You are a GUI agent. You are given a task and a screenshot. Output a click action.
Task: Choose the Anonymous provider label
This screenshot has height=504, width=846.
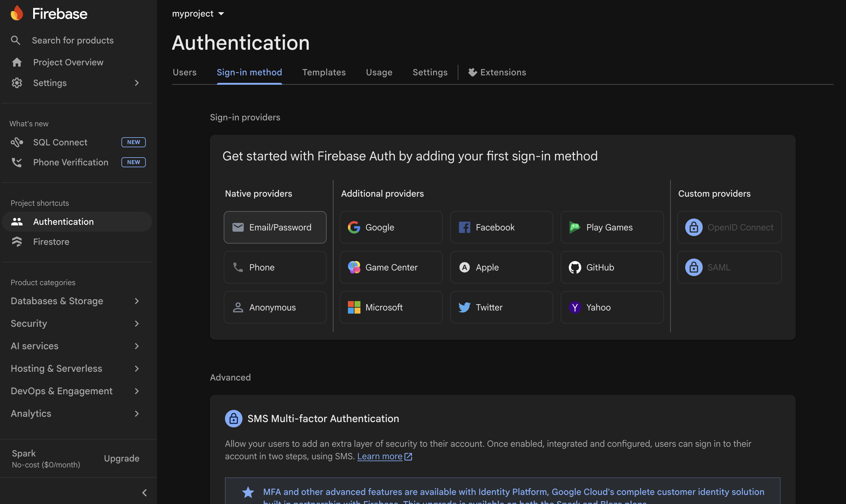pos(273,307)
